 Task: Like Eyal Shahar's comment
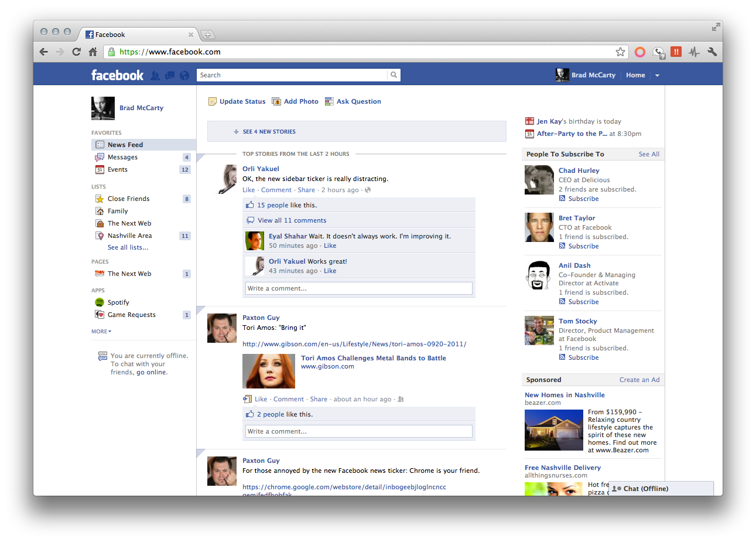tap(330, 246)
